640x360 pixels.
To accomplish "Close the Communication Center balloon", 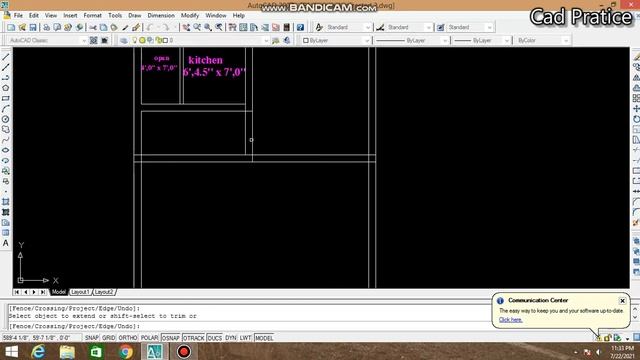I will point(622,301).
